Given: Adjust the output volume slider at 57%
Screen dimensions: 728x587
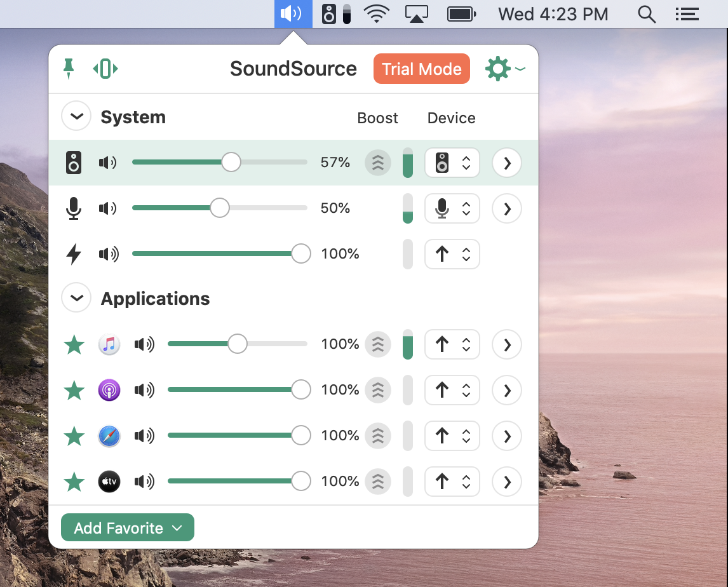Looking at the screenshot, I should (220, 162).
